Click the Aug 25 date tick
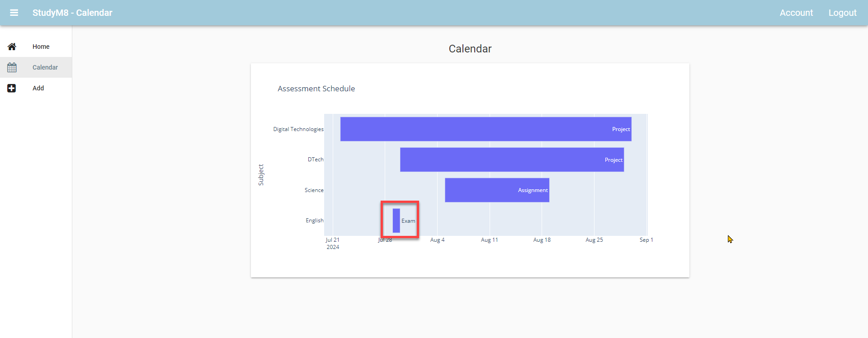This screenshot has height=338, width=868. pyautogui.click(x=594, y=240)
